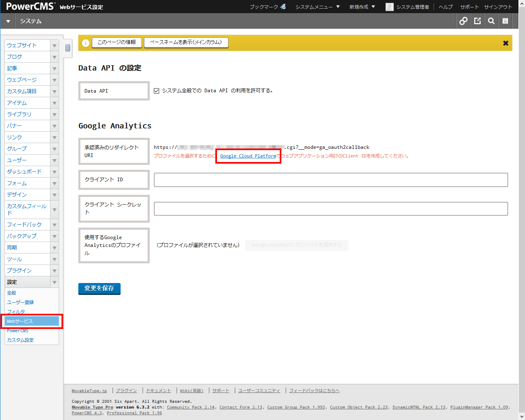This screenshot has width=525, height=420.
Task: Expand the プラグイン menu arrow
Action: tap(55, 271)
